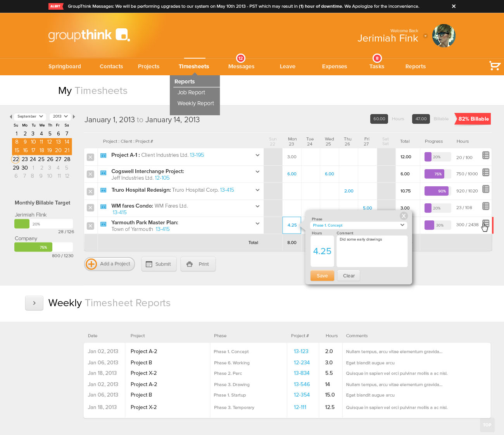The image size is (504, 435).
Task: Remove Cogswell Interchange Project row
Action: (x=90, y=174)
